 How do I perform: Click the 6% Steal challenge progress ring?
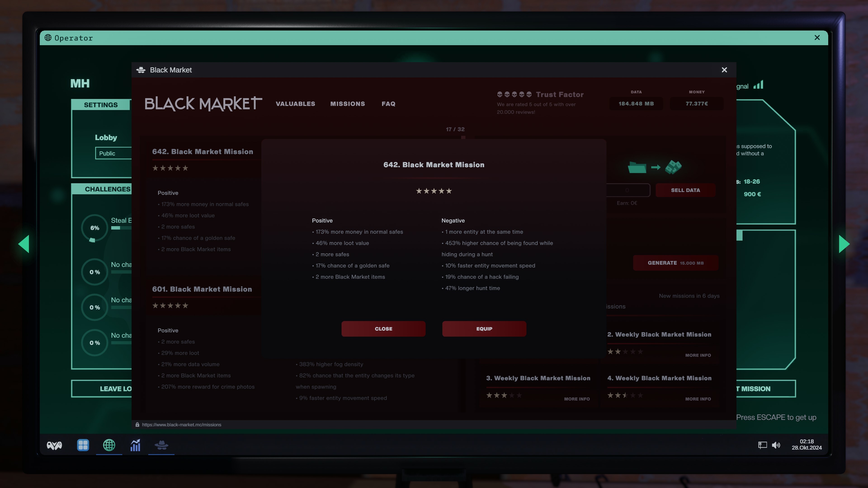94,228
